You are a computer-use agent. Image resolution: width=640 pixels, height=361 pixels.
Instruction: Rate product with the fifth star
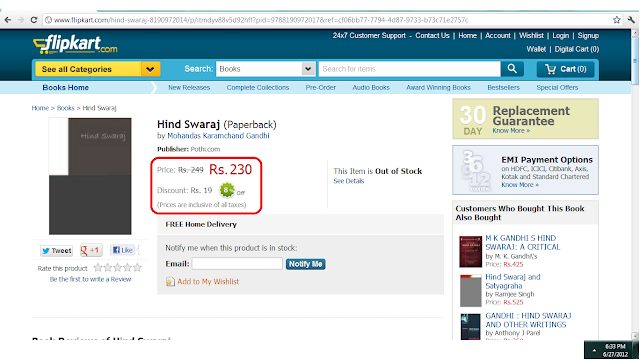point(138,268)
